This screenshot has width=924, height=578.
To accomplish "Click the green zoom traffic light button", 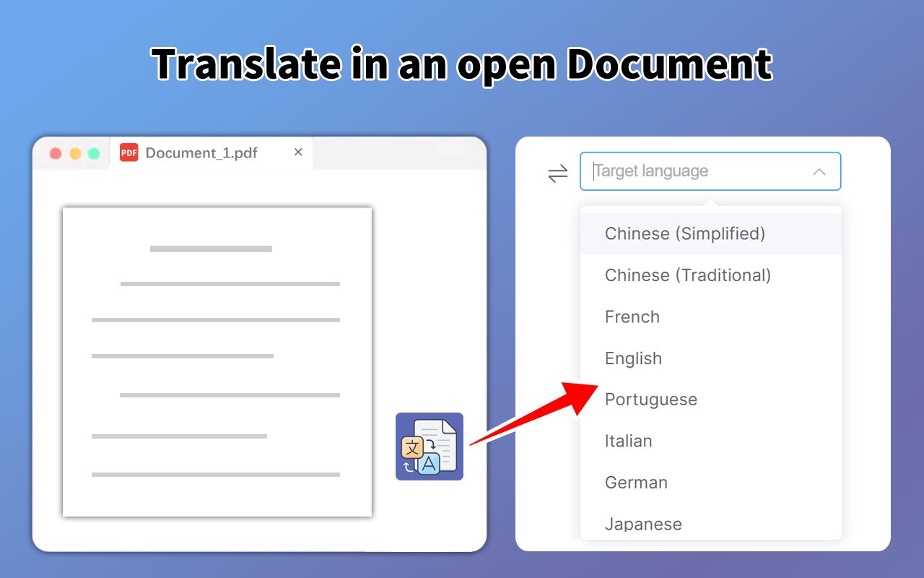I will coord(94,153).
